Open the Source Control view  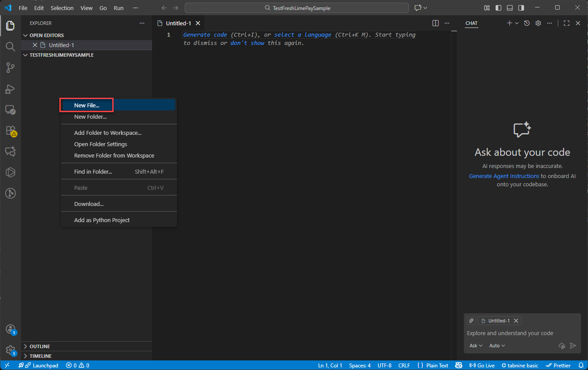pyautogui.click(x=10, y=68)
